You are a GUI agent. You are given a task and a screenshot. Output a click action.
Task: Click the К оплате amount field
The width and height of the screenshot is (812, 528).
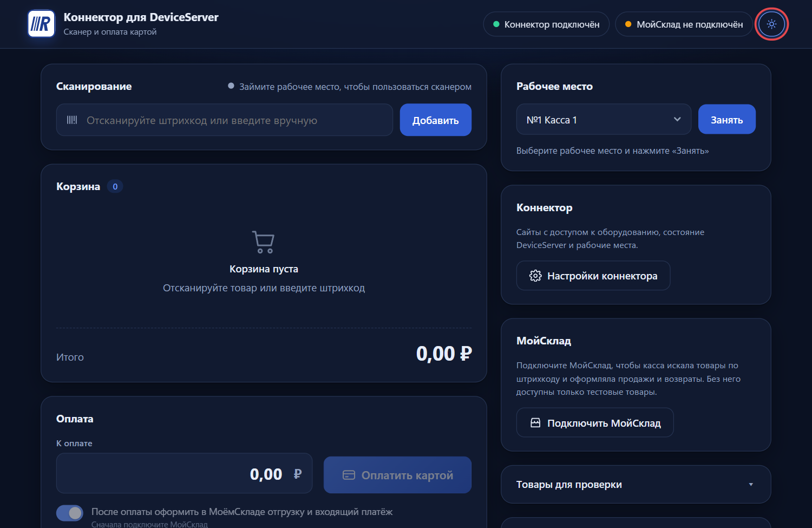(x=184, y=474)
